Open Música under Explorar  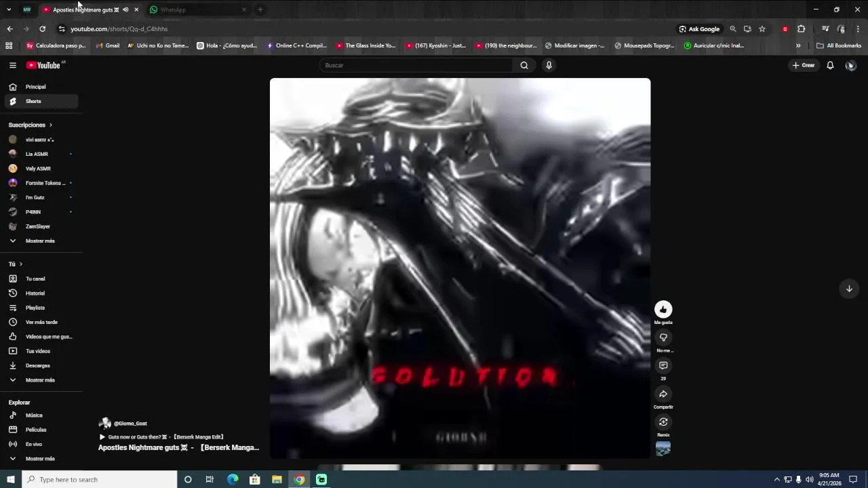point(41,415)
